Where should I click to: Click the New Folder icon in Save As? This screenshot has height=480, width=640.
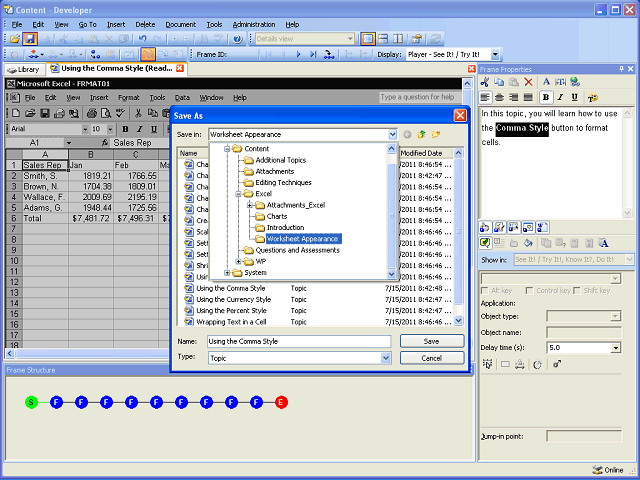(x=436, y=134)
